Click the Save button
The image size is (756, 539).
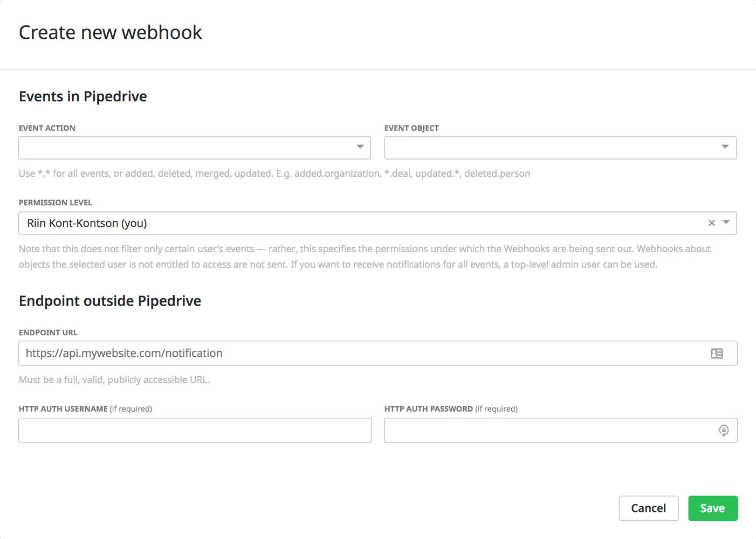(712, 508)
